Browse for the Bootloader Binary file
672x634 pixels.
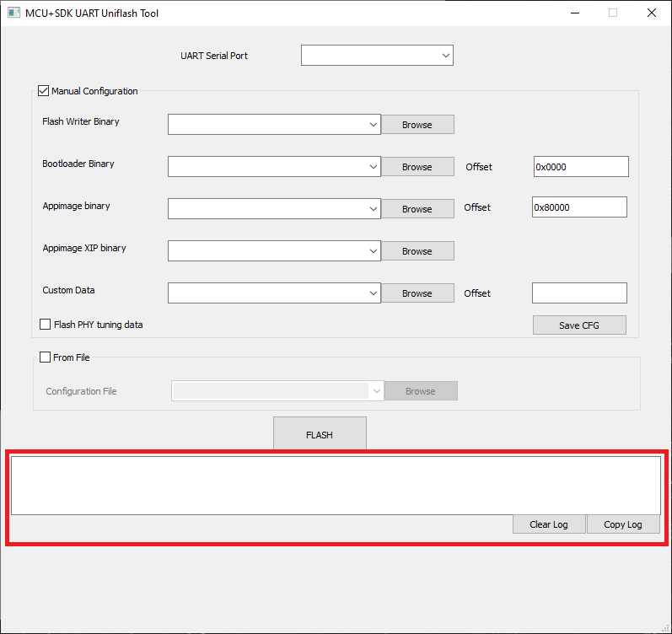417,167
